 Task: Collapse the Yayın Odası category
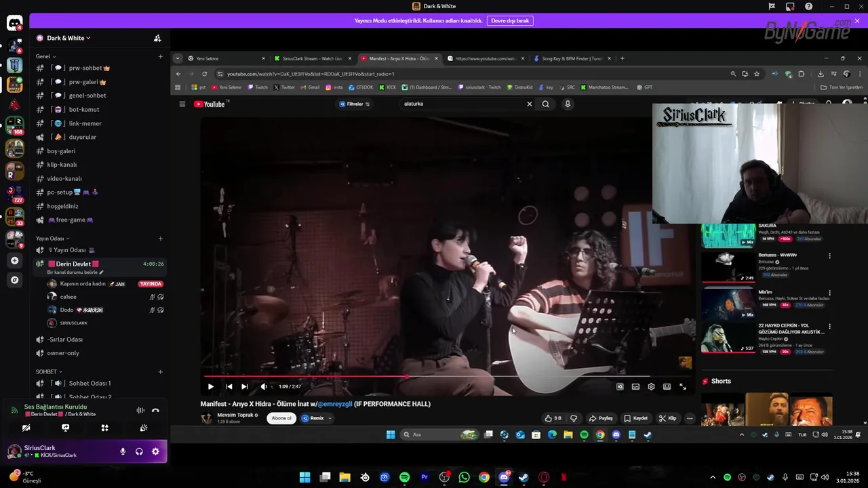click(x=52, y=239)
